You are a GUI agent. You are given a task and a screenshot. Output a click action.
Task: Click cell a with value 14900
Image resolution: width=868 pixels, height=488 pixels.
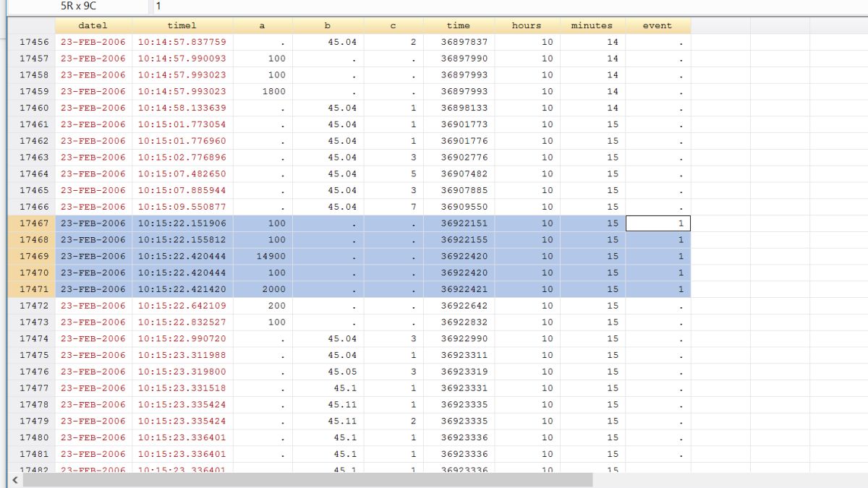262,256
